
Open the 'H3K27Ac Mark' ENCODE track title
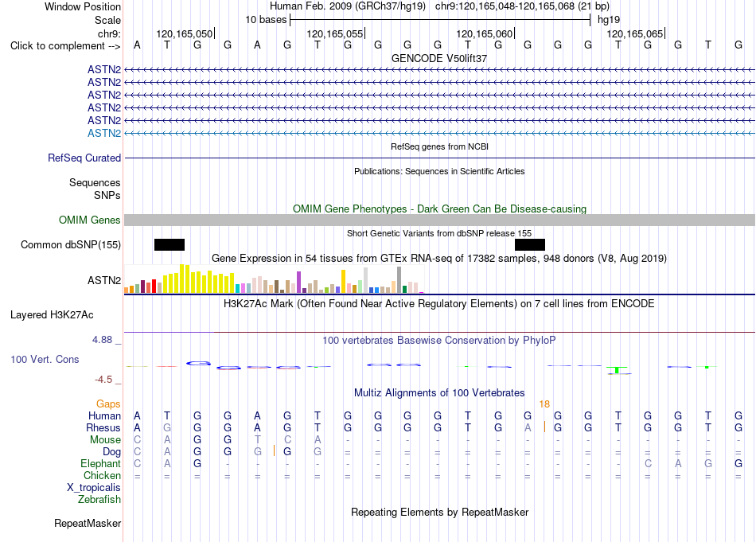click(439, 304)
